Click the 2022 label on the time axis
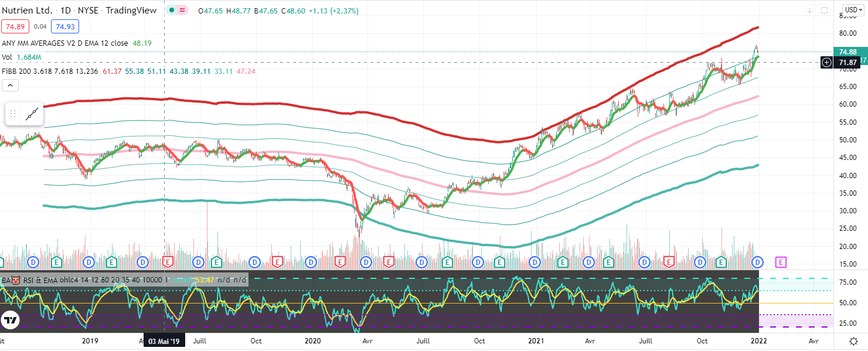The width and height of the screenshot is (868, 351). 758,341
